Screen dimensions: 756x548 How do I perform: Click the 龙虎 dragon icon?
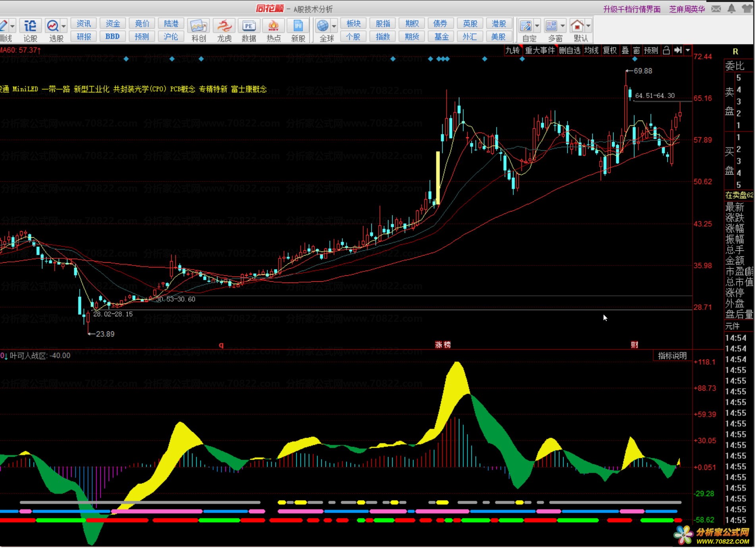point(224,30)
